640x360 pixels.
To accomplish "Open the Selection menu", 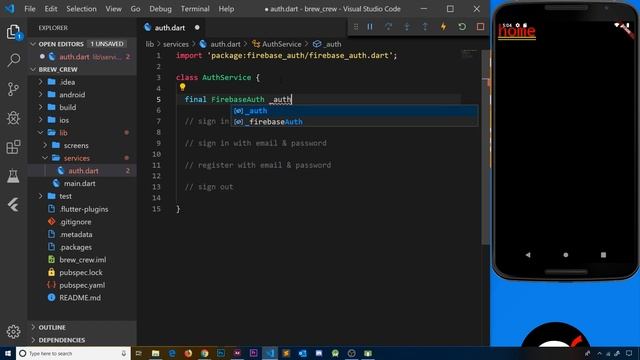I will pos(81,9).
